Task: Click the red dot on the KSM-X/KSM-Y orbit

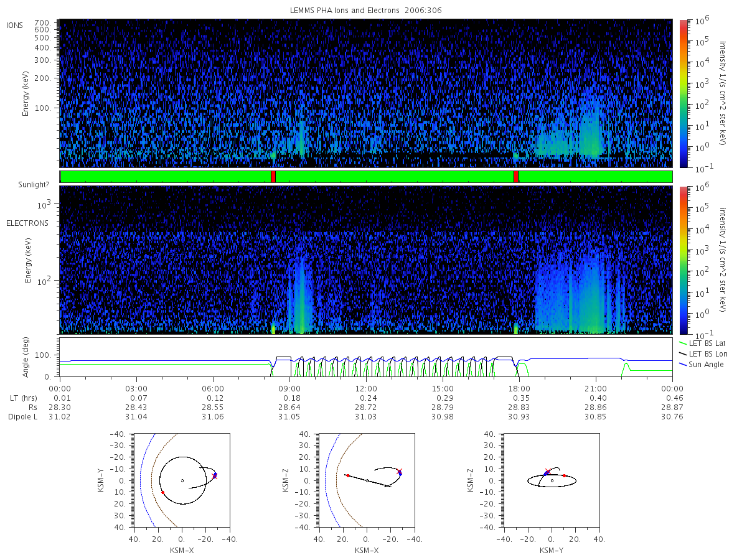Action: click(162, 492)
